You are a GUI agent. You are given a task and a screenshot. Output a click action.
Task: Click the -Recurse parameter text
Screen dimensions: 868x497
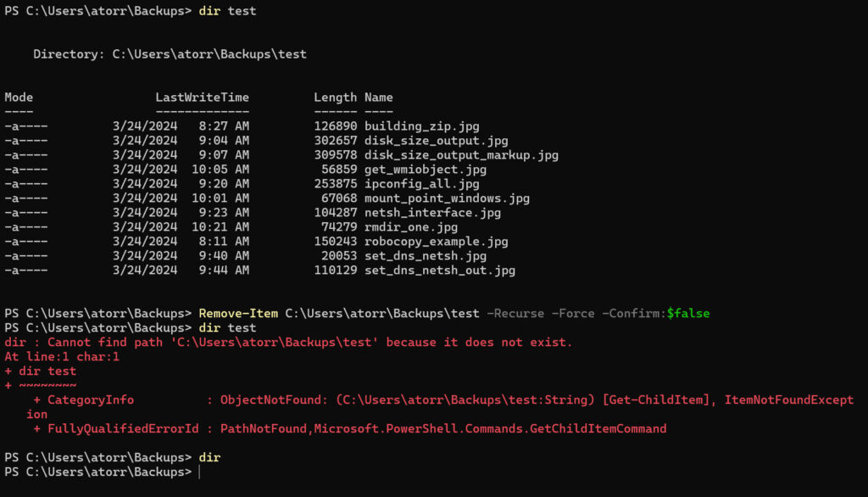click(515, 314)
